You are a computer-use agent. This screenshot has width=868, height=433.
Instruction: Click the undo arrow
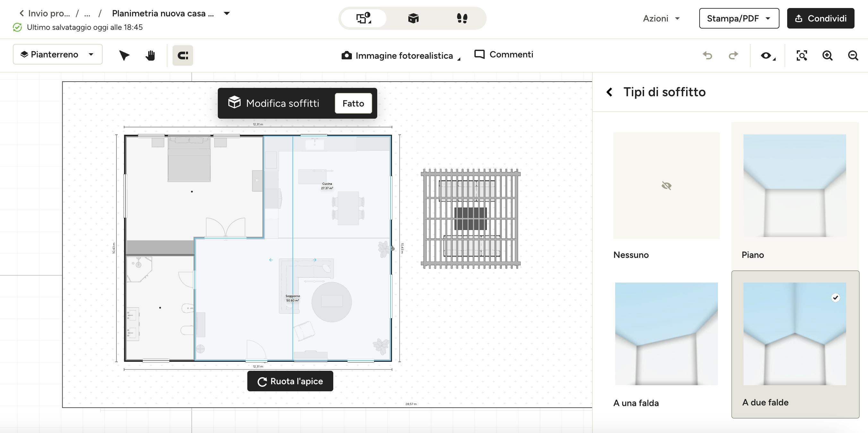(x=707, y=55)
